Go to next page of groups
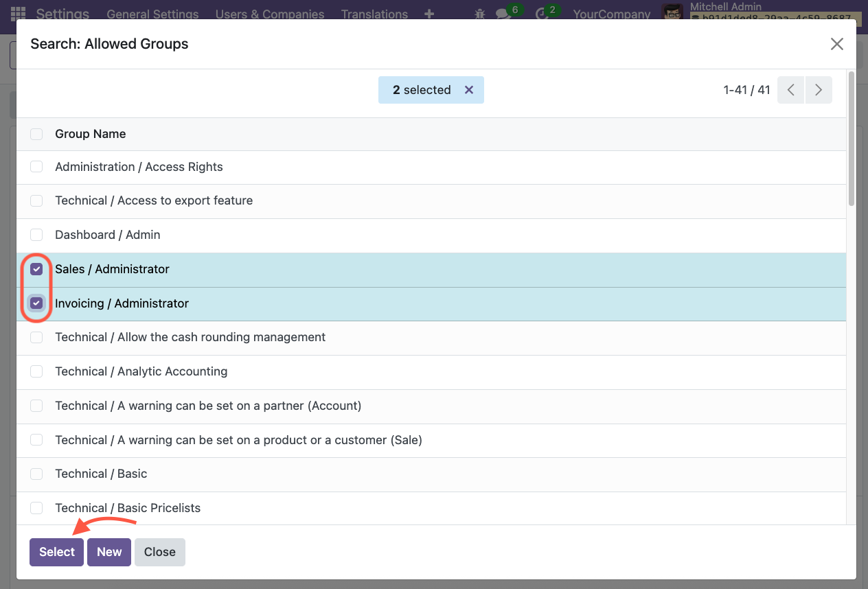 (x=819, y=90)
